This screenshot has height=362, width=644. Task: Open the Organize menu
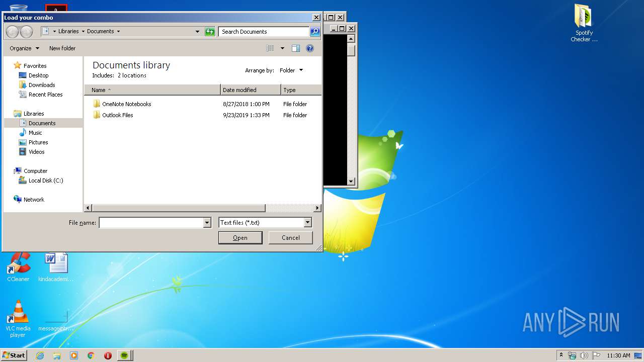(24, 48)
